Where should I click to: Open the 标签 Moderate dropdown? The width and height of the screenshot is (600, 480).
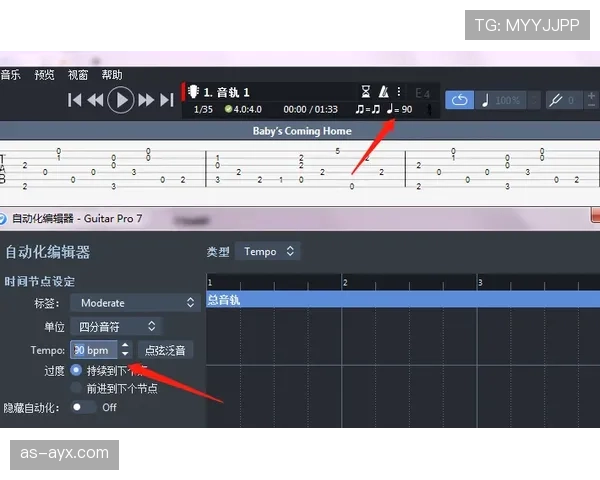click(x=135, y=302)
